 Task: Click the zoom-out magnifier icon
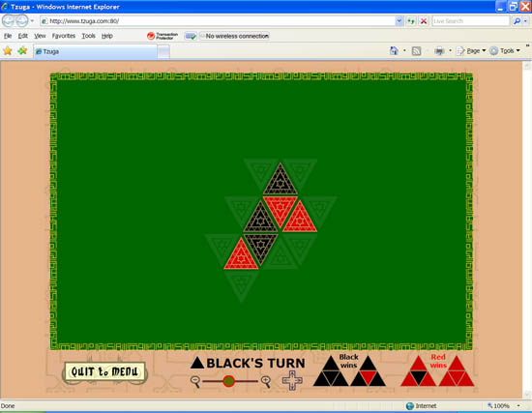(195, 381)
